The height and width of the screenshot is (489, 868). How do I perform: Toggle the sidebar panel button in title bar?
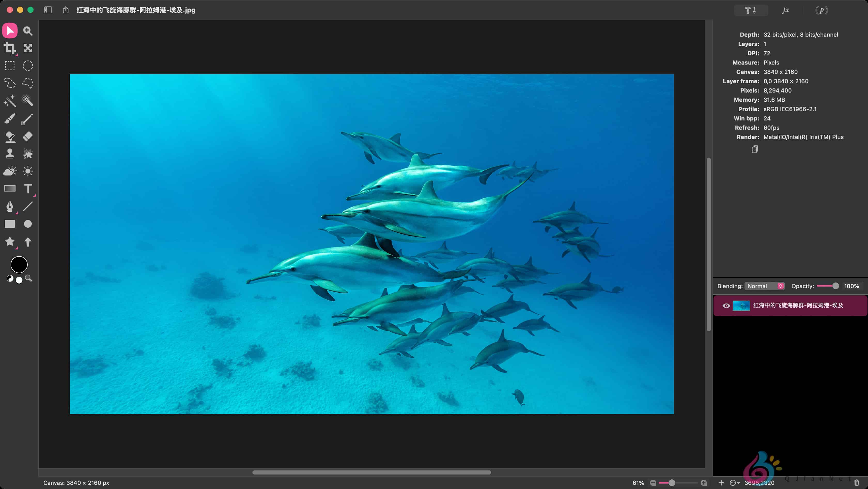(x=48, y=10)
